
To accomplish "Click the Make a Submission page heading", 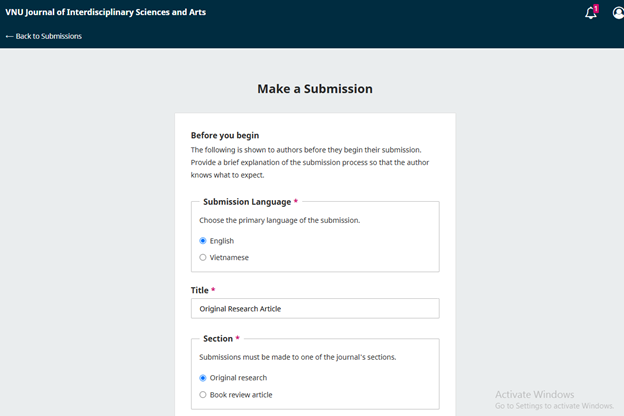I will (315, 89).
